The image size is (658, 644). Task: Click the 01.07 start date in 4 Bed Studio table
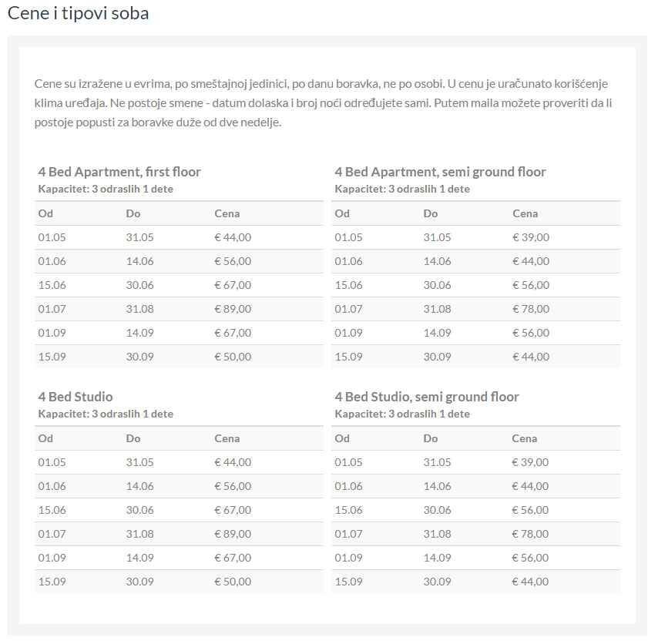[x=52, y=534]
